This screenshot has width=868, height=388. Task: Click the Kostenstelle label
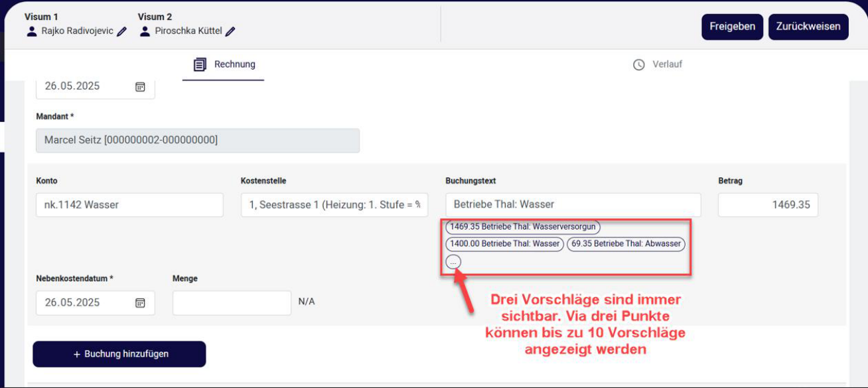pyautogui.click(x=263, y=181)
